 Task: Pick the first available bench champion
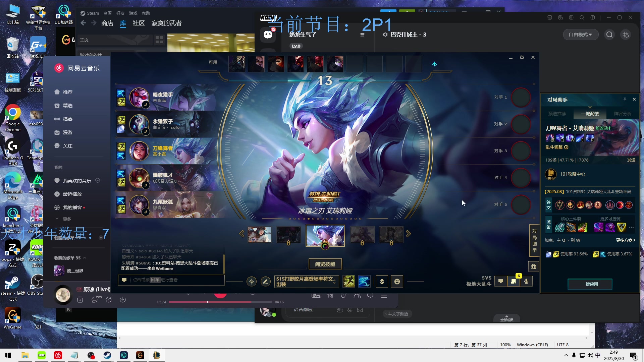point(236,64)
